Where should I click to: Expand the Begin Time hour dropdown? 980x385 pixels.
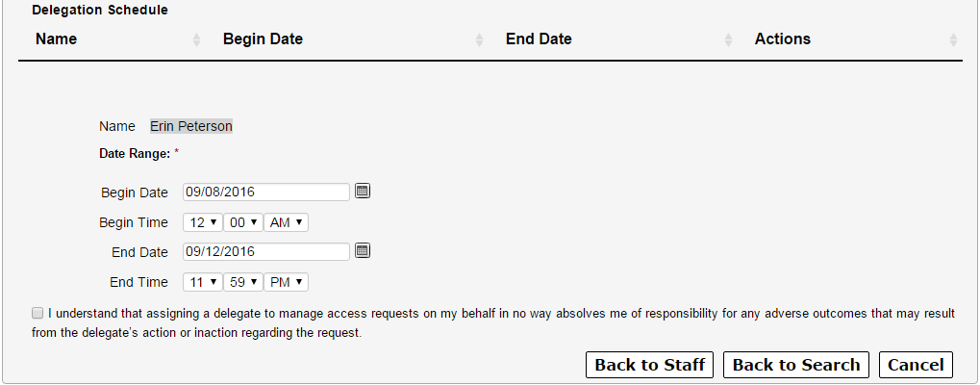pos(203,222)
